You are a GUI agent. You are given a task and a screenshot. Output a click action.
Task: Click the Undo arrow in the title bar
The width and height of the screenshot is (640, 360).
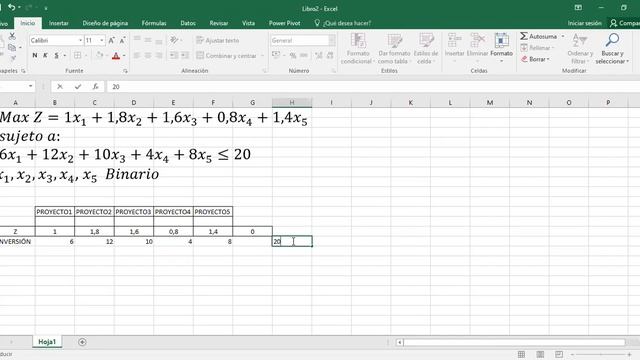coord(11,7)
